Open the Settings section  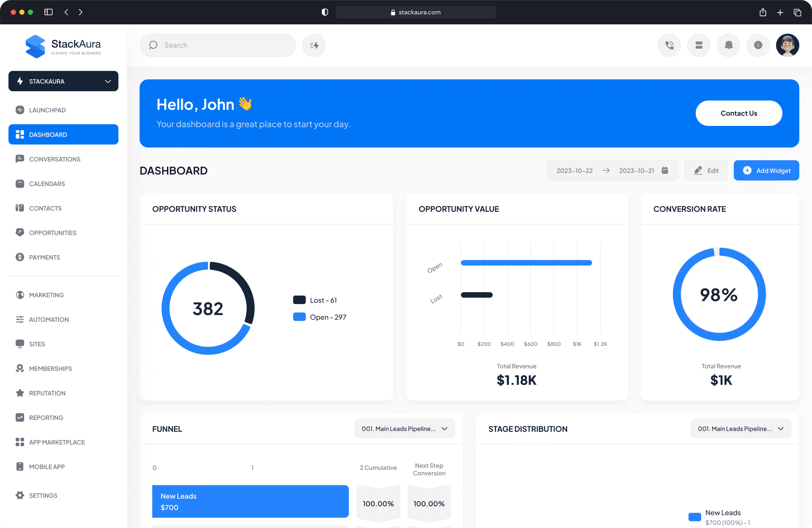tap(43, 495)
